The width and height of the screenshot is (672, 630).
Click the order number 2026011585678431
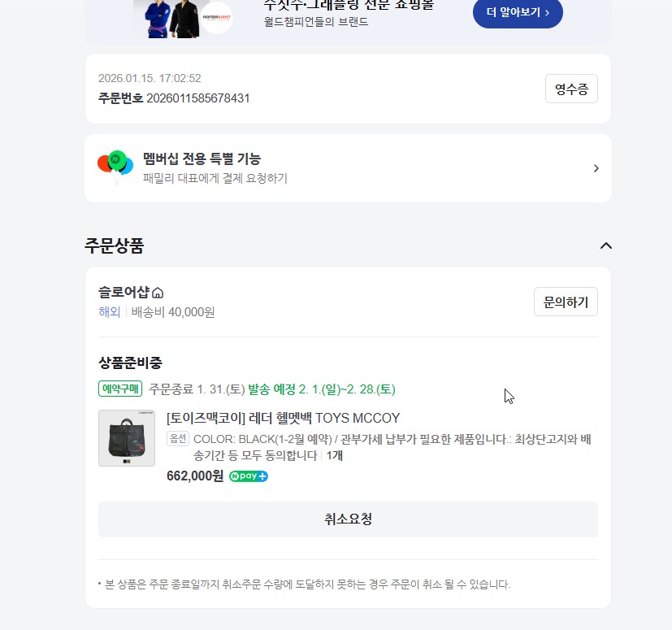click(197, 98)
